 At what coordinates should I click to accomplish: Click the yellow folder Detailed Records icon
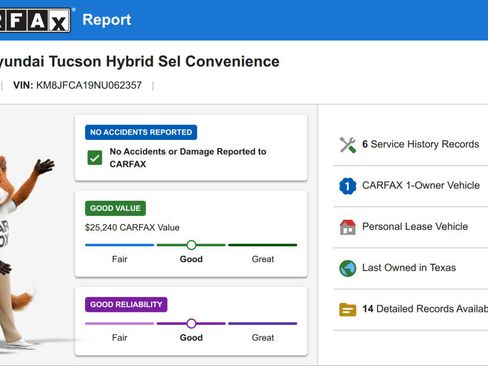(348, 309)
